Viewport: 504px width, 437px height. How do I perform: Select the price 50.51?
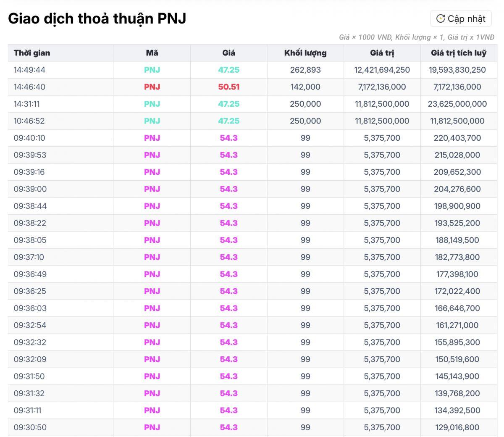click(x=228, y=87)
